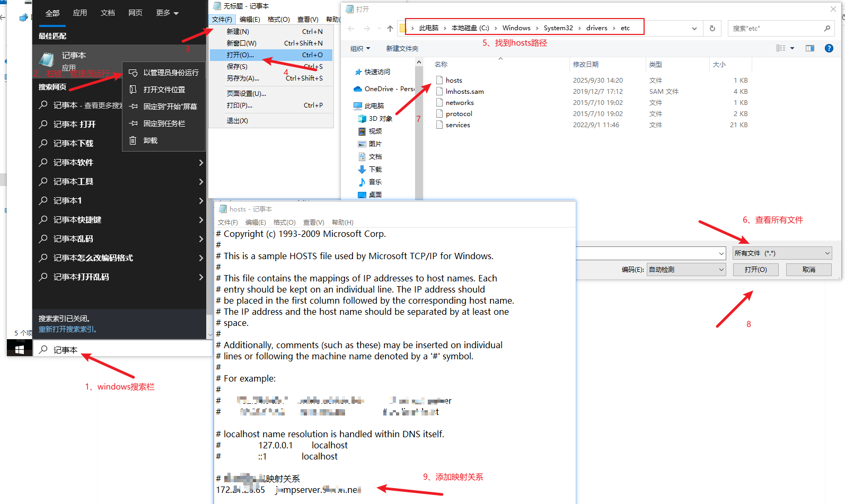This screenshot has height=504, width=845.
Task: Choose 打印(P)... from the File menu
Action: 271,105
